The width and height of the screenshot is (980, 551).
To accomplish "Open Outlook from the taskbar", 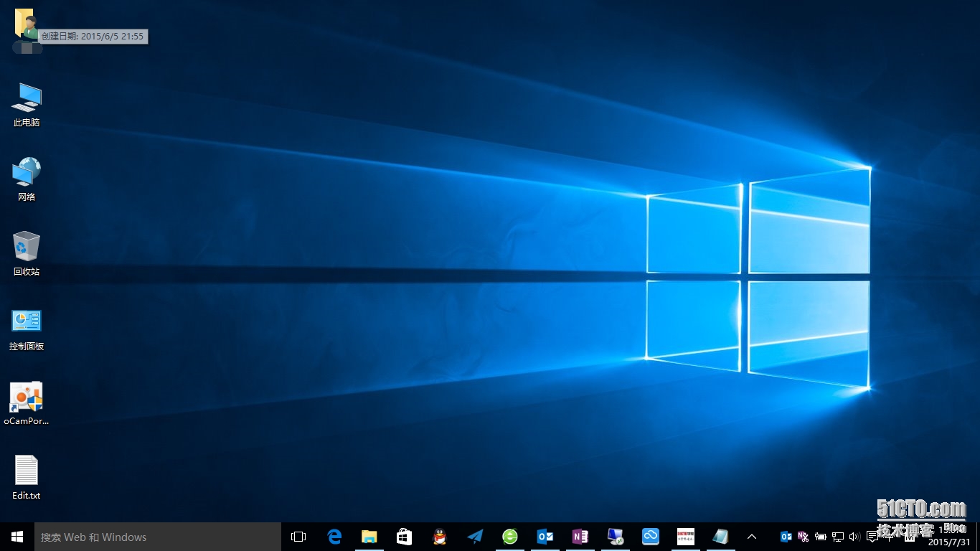I will click(545, 537).
